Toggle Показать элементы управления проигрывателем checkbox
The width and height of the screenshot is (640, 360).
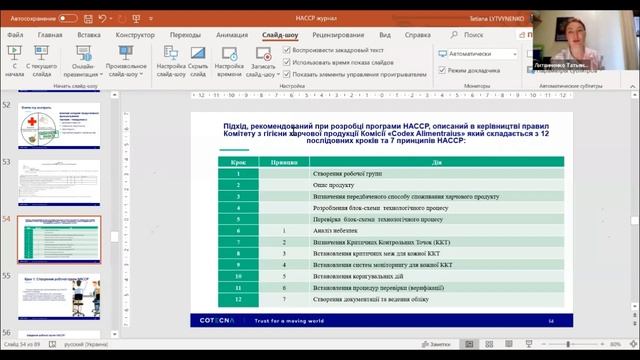[x=287, y=74]
